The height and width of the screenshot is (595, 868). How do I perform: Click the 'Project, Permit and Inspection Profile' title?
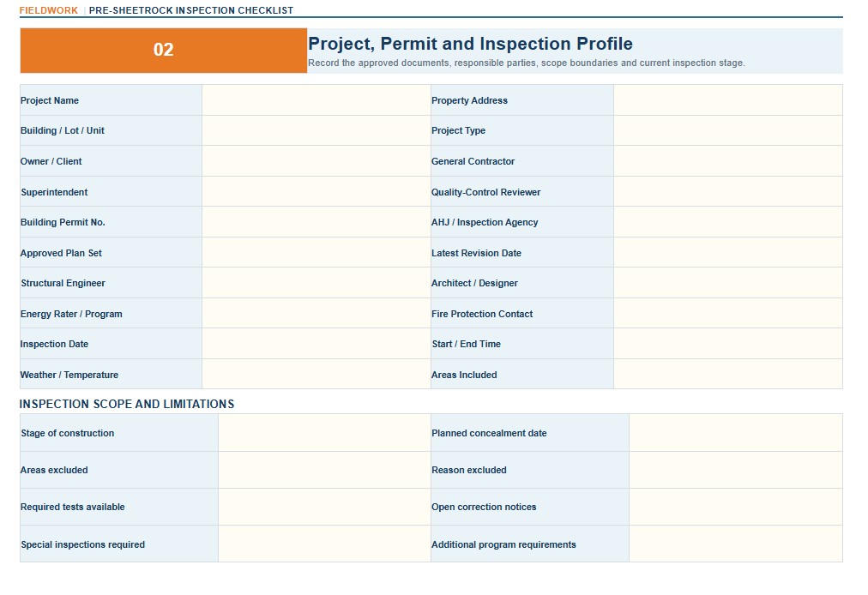point(470,44)
